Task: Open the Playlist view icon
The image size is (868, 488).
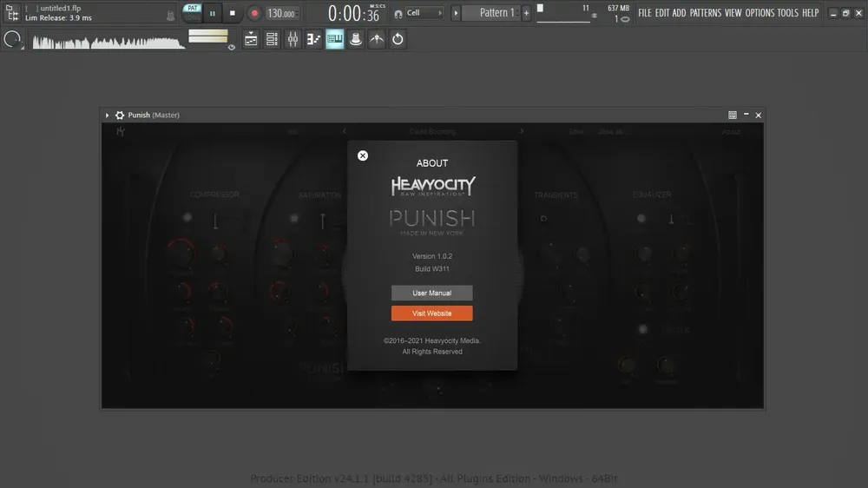Action: click(251, 39)
